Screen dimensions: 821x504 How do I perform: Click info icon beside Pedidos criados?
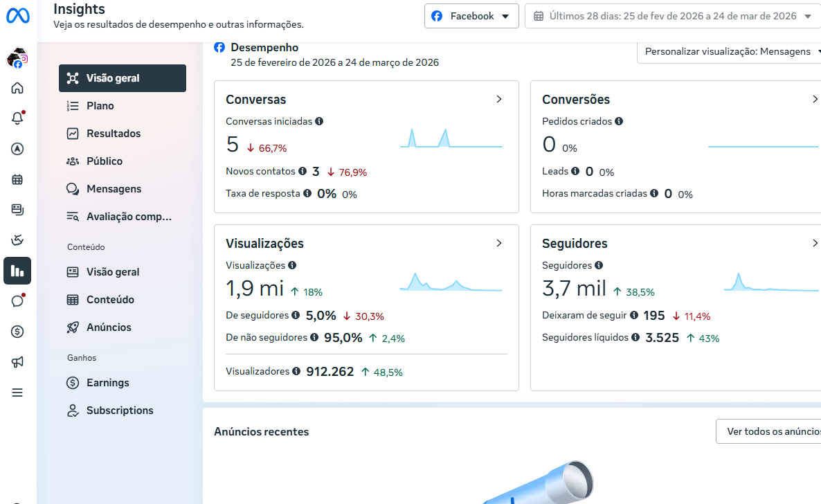point(619,121)
